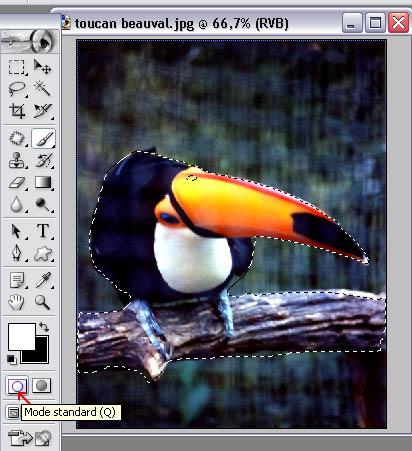Select the Move tool
Viewport: 412px width, 451px height.
pos(43,67)
